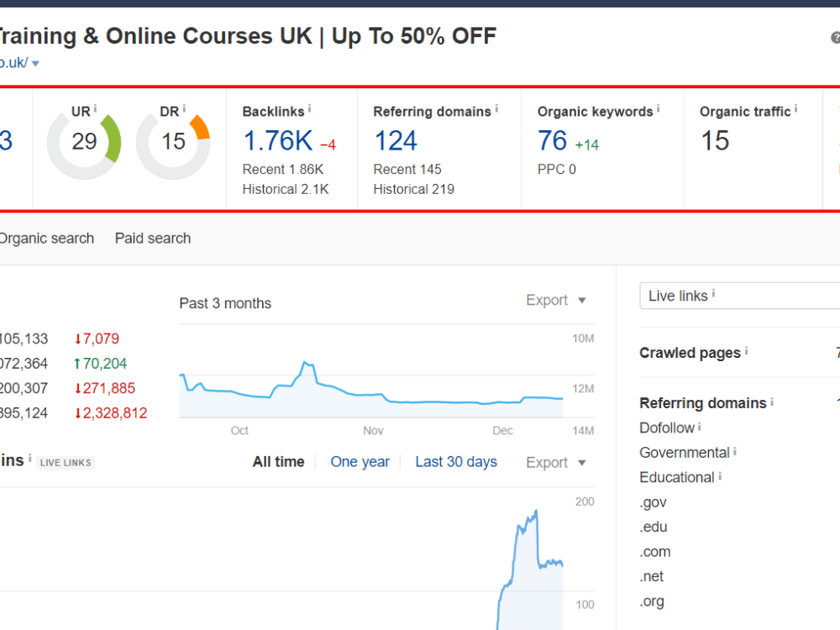Click the .net row label
The height and width of the screenshot is (630, 840).
tap(652, 576)
